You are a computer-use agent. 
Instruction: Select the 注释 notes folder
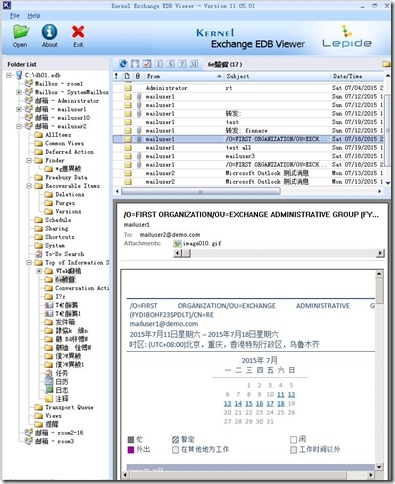tap(62, 399)
